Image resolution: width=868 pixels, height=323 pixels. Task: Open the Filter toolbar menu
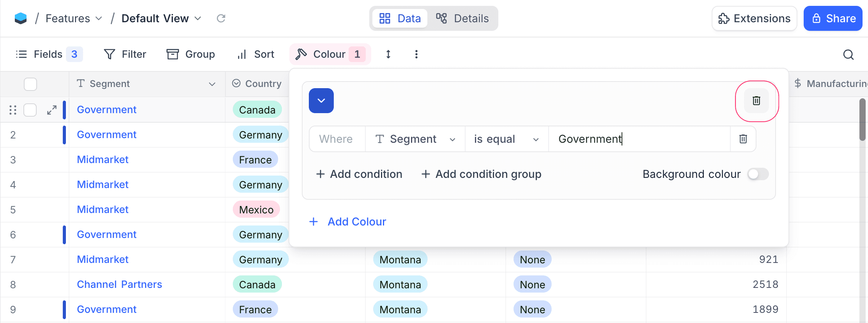point(125,54)
